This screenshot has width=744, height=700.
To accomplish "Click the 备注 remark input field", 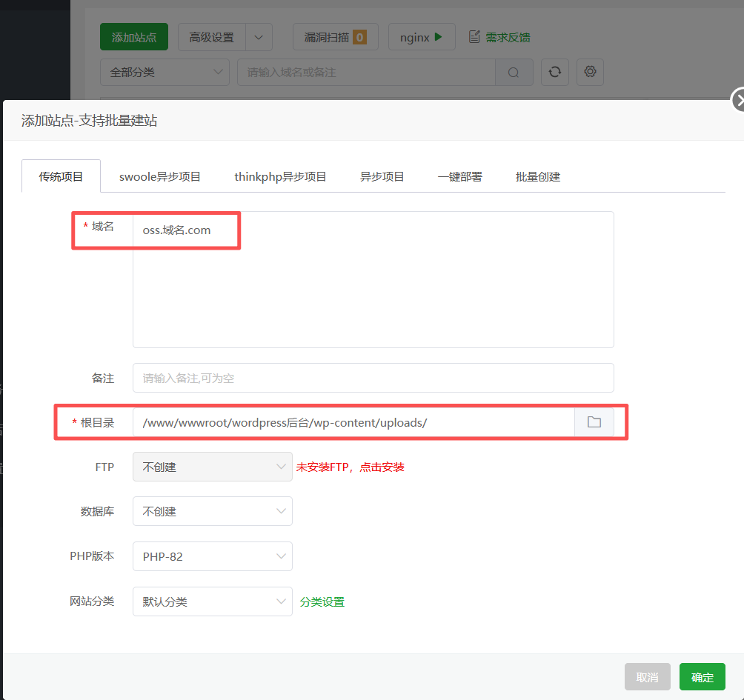I will [373, 378].
